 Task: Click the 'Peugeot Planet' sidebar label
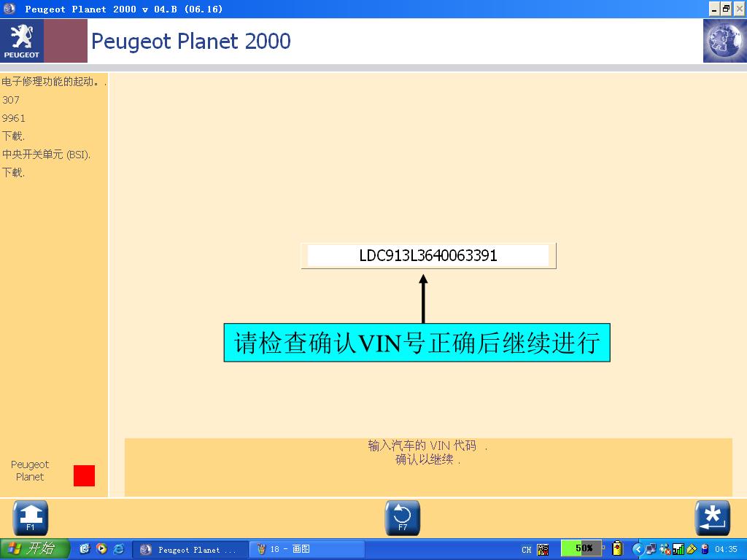click(x=30, y=470)
